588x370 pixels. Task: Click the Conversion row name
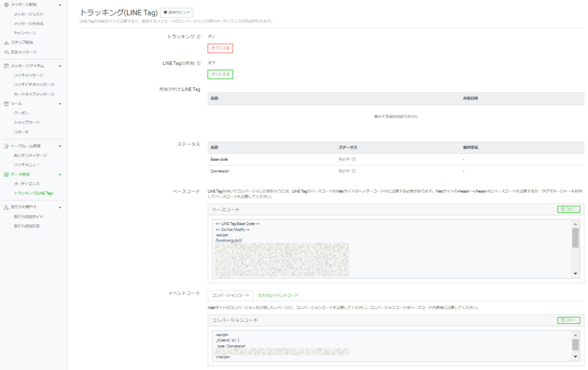pyautogui.click(x=220, y=171)
